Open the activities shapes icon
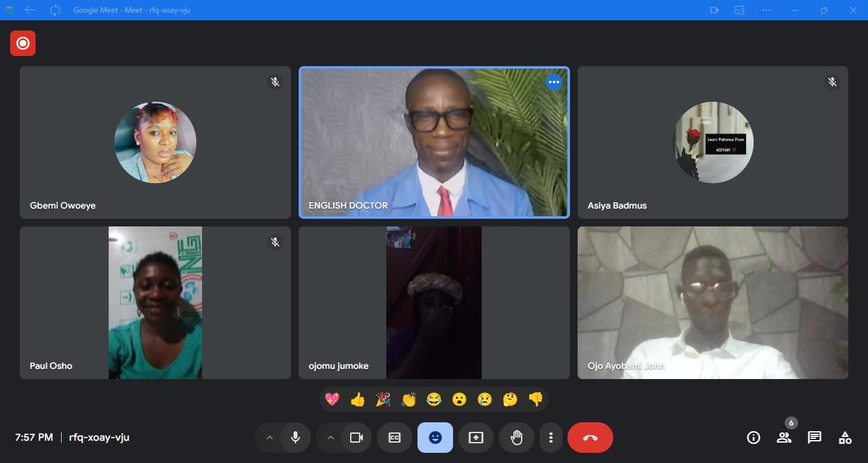Viewport: 868px width, 463px height. [x=844, y=438]
